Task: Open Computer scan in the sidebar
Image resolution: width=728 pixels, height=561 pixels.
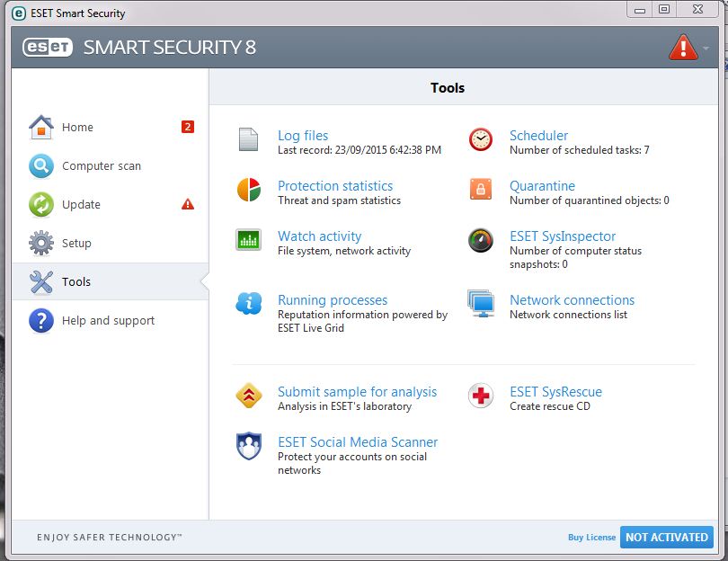Action: click(101, 166)
